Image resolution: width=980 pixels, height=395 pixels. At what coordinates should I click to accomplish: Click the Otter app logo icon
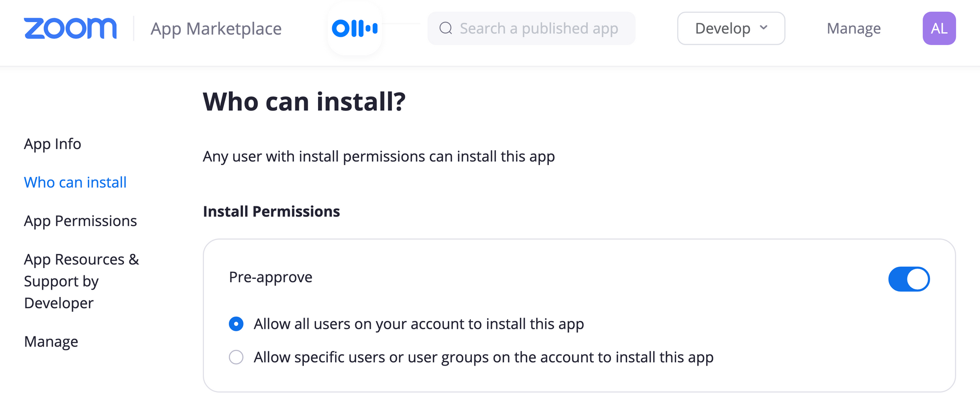(355, 28)
